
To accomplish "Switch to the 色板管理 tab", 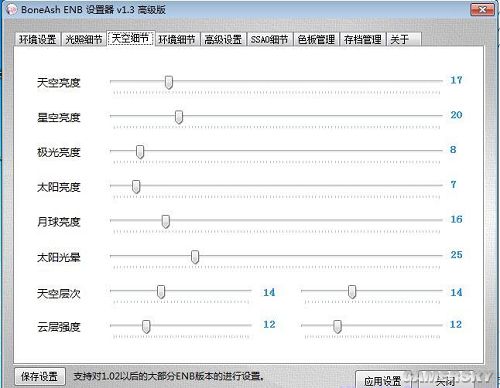I will point(316,39).
